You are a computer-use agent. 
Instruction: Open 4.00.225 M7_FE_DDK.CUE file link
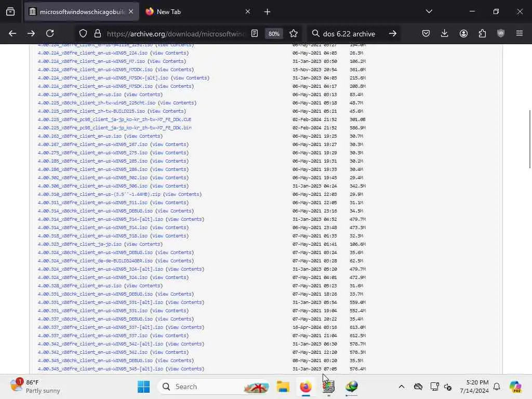114,119
